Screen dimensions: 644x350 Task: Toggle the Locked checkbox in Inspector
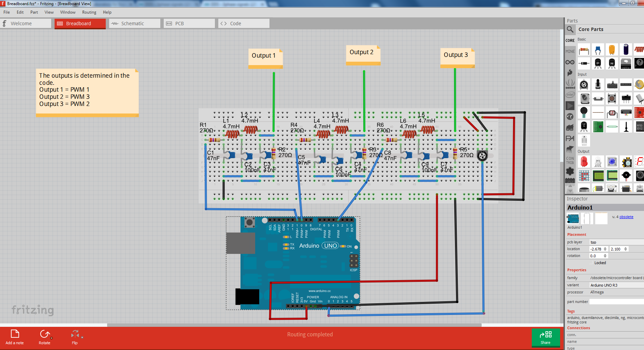(592, 263)
